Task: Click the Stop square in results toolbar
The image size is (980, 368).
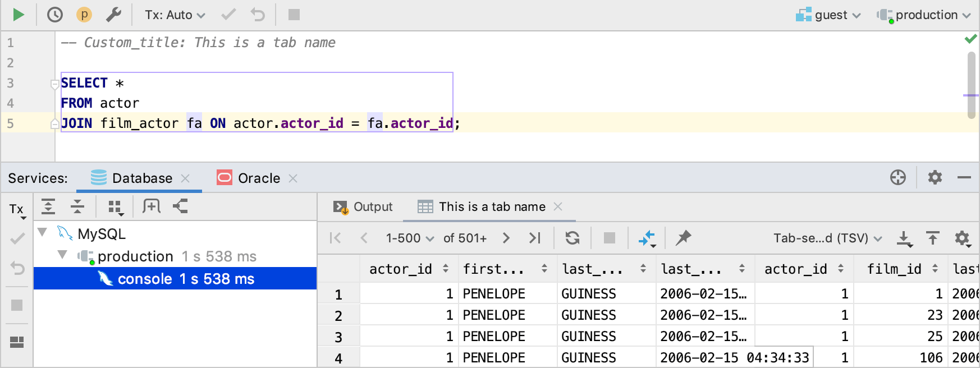Action: tap(610, 238)
